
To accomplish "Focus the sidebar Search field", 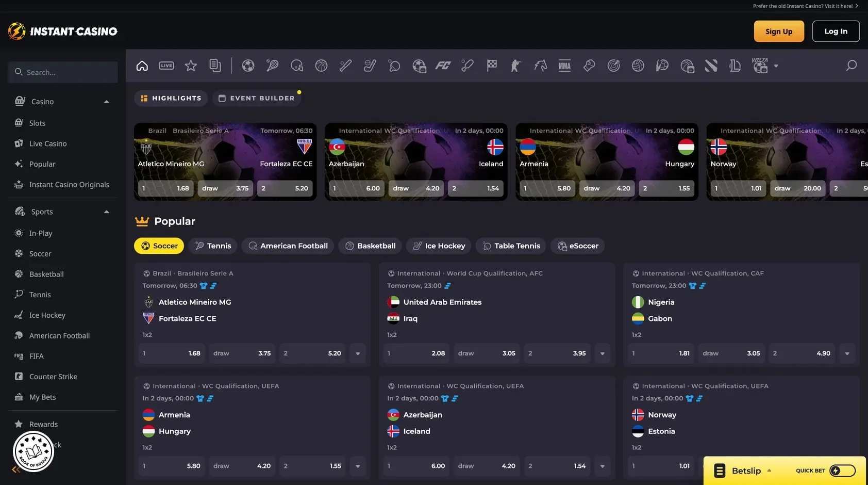I will (x=63, y=72).
